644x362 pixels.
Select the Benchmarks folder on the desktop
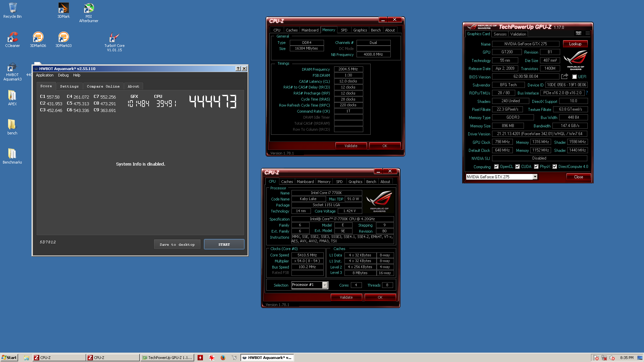tap(12, 156)
